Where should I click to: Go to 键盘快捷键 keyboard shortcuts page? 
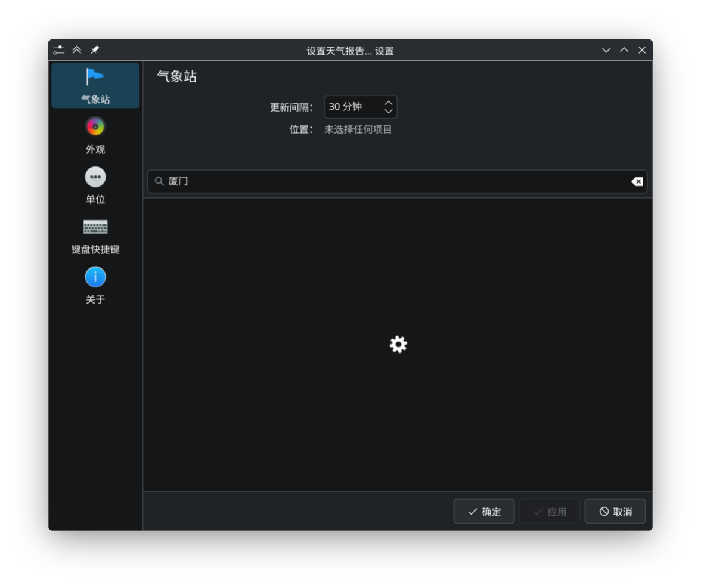tap(95, 236)
